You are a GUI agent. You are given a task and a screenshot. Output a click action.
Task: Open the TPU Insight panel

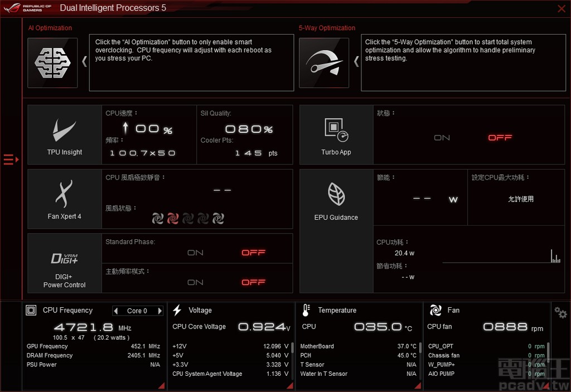coord(65,135)
